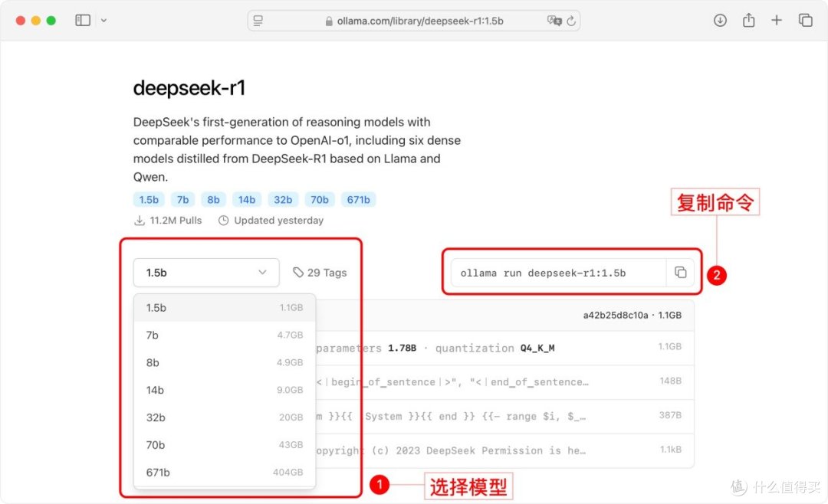The image size is (828, 504).
Task: Open the 2023 DeepSeek license row
Action: pos(504,450)
